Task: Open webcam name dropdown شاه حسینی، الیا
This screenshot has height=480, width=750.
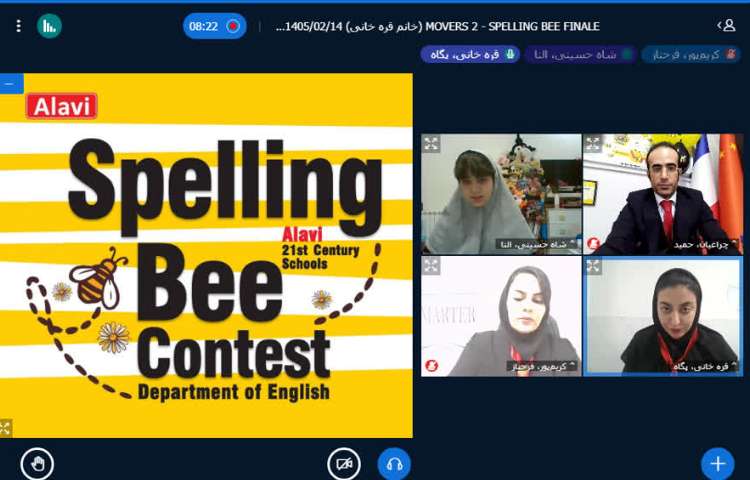Action: click(537, 244)
